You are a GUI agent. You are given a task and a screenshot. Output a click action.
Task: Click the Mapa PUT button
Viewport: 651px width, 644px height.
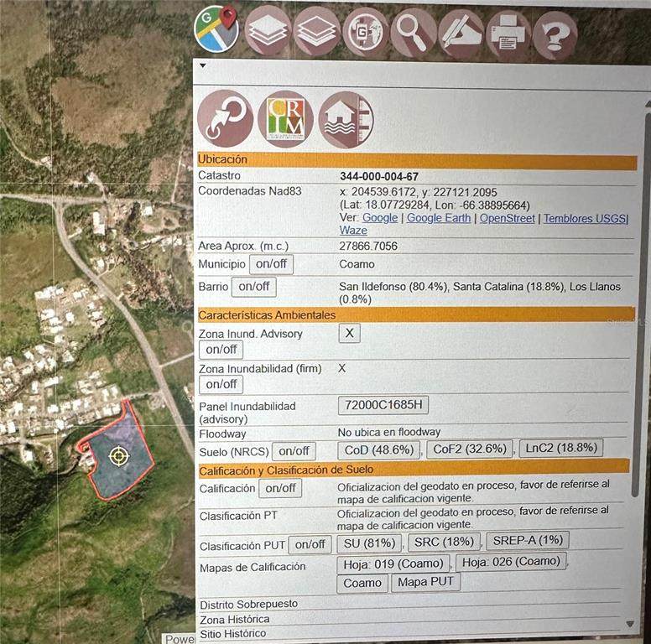pyautogui.click(x=426, y=582)
